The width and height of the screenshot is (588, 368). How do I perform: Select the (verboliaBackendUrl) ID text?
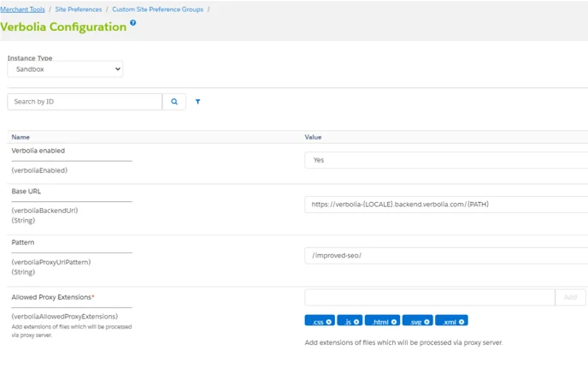click(44, 211)
